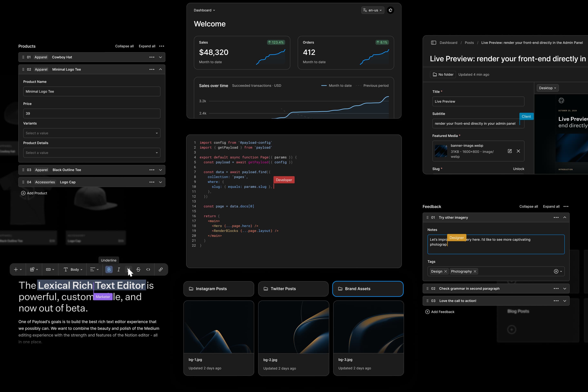Open the Brand Assets folder

(368, 289)
